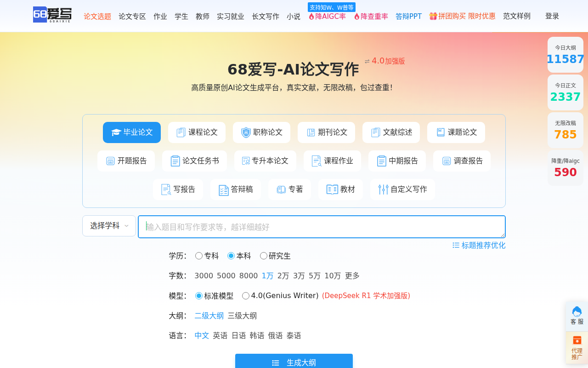Click the 答辩稿 checklist icon
588x368 pixels.
[x=224, y=190]
